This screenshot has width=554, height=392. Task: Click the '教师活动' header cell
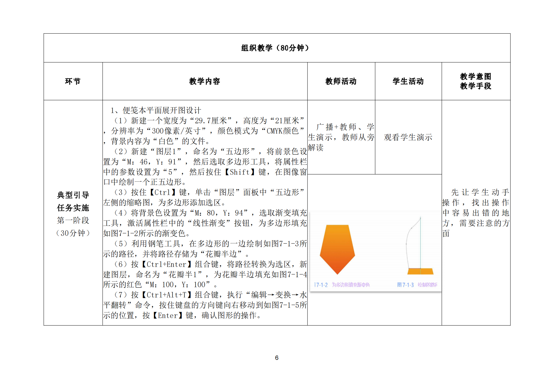341,81
